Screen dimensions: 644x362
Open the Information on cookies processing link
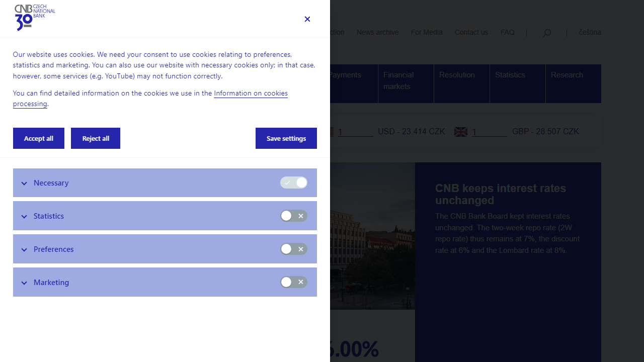251,94
